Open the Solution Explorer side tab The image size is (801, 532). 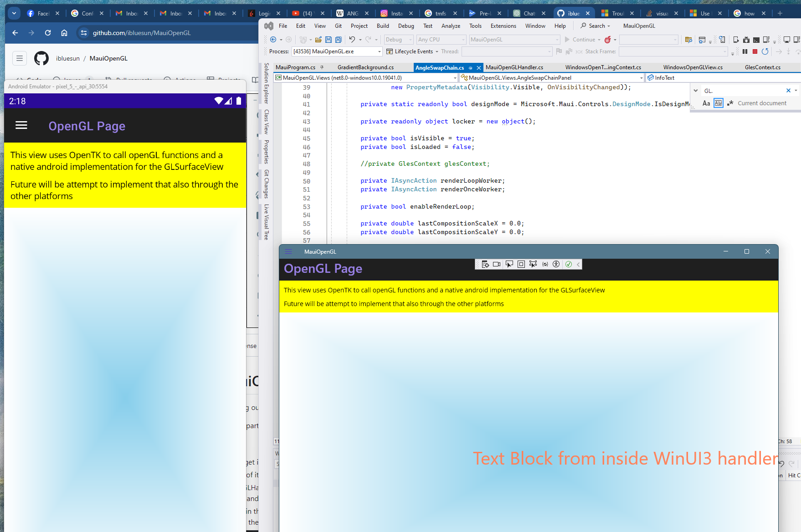click(267, 83)
